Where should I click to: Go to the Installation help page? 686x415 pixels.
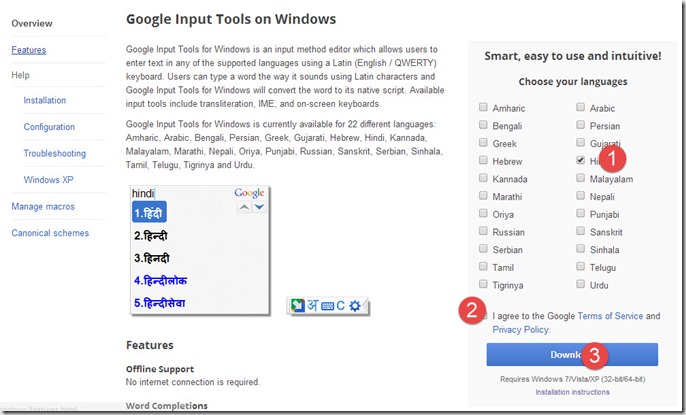tap(45, 100)
